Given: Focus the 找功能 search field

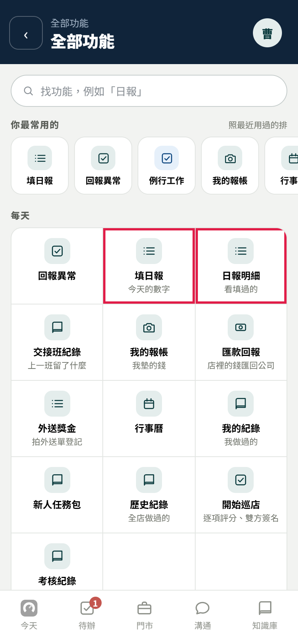Looking at the screenshot, I should click(149, 91).
